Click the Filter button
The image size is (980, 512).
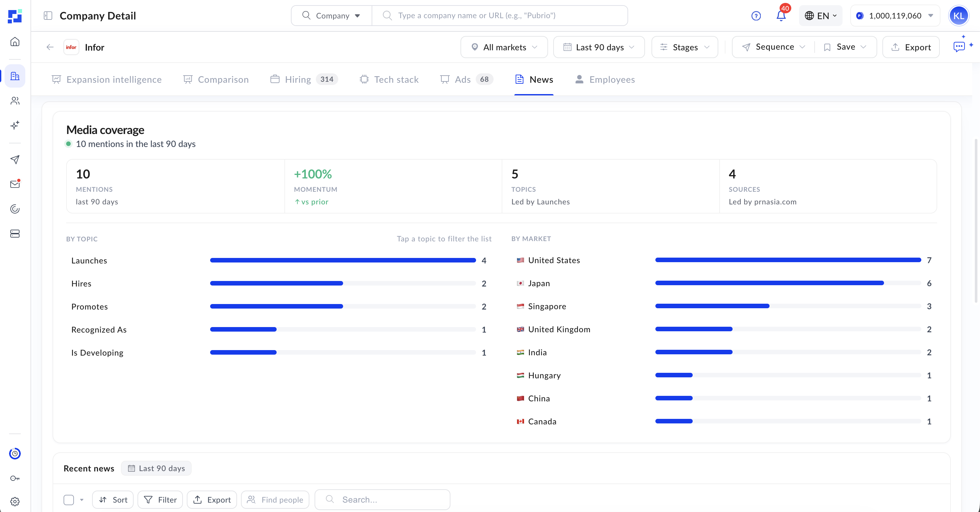point(160,500)
